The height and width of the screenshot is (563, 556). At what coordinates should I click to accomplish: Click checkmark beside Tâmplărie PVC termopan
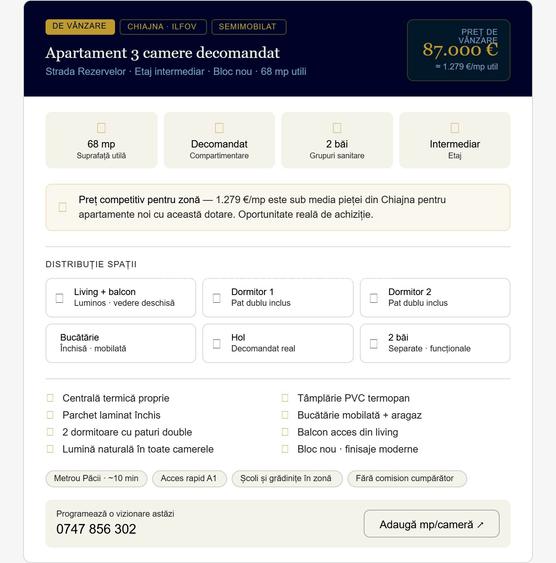285,398
